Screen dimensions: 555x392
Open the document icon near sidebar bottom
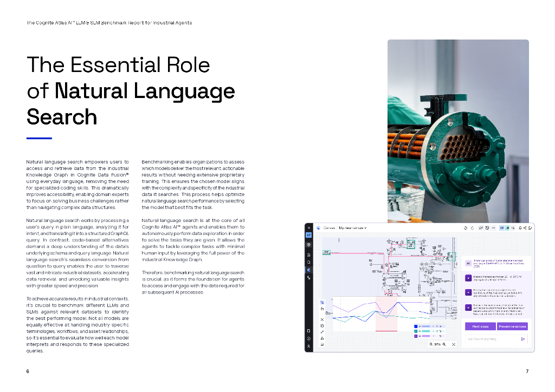(x=308, y=331)
